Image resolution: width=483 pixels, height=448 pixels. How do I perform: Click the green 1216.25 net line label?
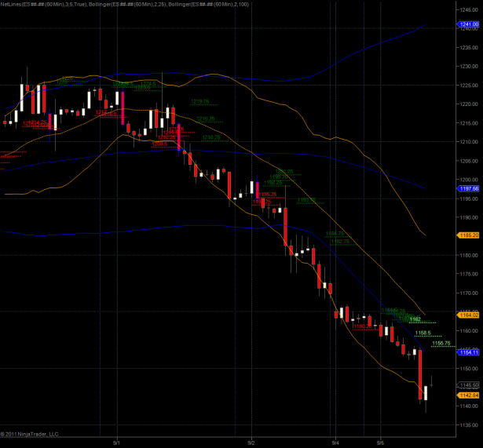[x=205, y=118]
